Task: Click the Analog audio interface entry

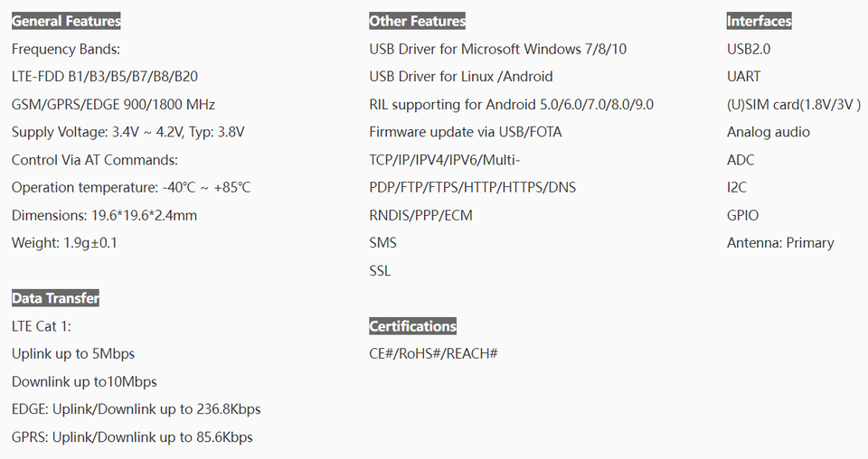Action: (x=768, y=133)
